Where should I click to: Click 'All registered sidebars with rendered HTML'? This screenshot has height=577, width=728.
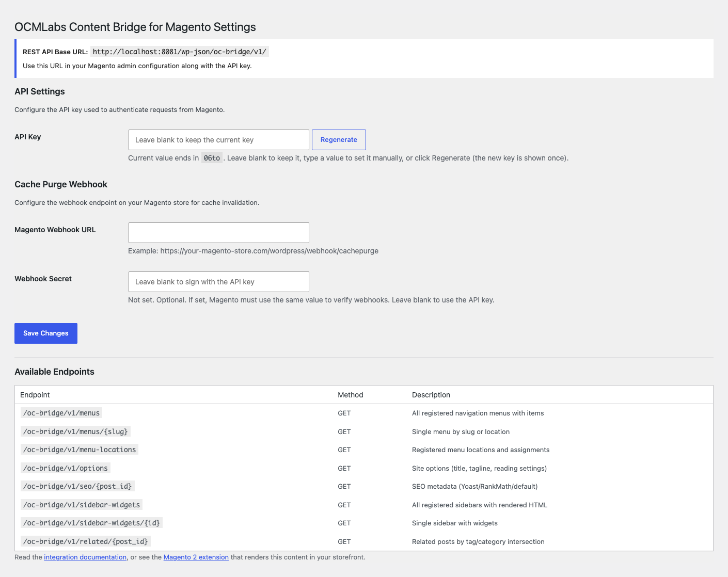480,505
